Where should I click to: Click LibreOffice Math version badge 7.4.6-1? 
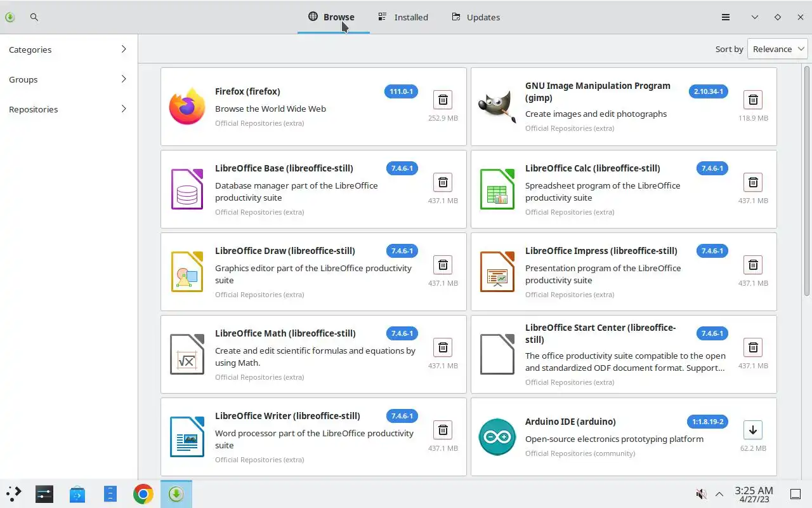402,333
